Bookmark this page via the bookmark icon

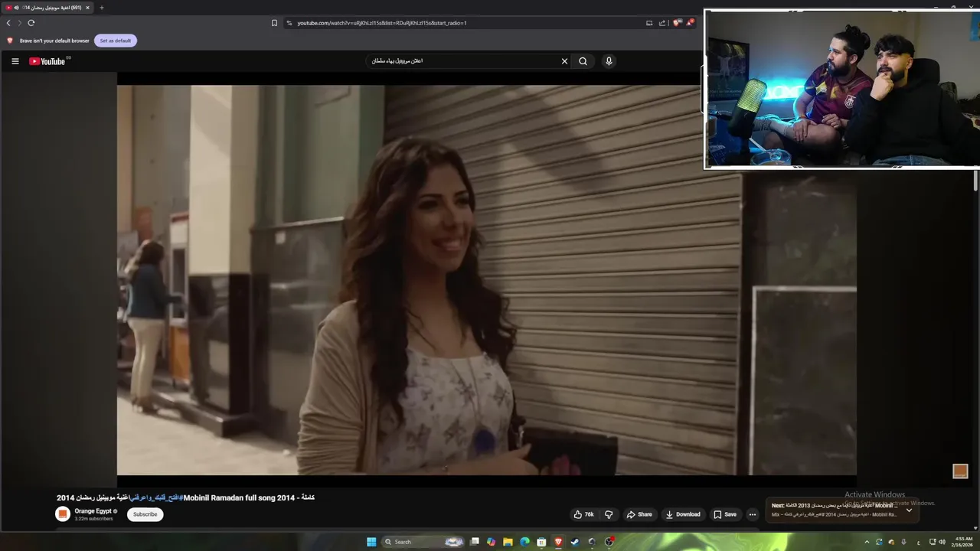(274, 23)
